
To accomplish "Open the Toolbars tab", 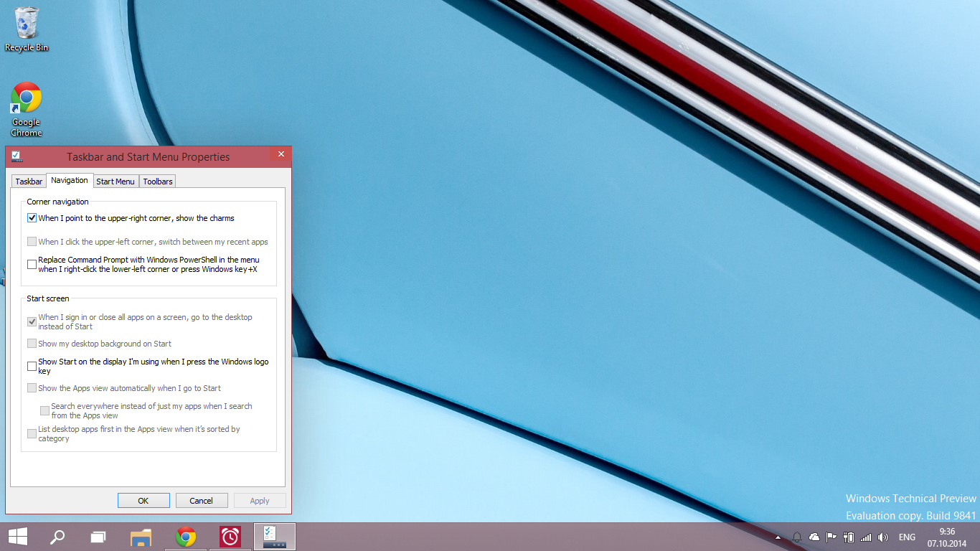I will (158, 182).
